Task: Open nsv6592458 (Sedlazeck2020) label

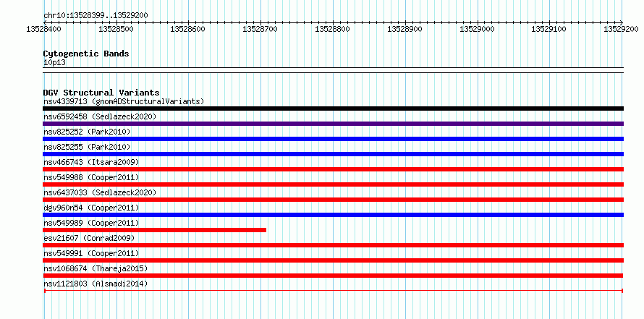Action: click(100, 116)
